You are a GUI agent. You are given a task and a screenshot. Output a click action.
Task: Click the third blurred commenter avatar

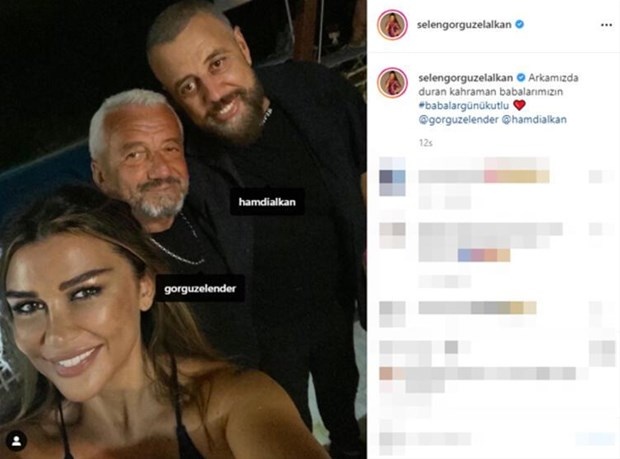[392, 314]
